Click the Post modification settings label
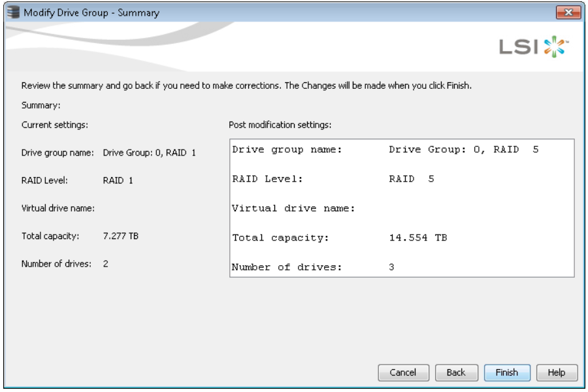 point(280,125)
